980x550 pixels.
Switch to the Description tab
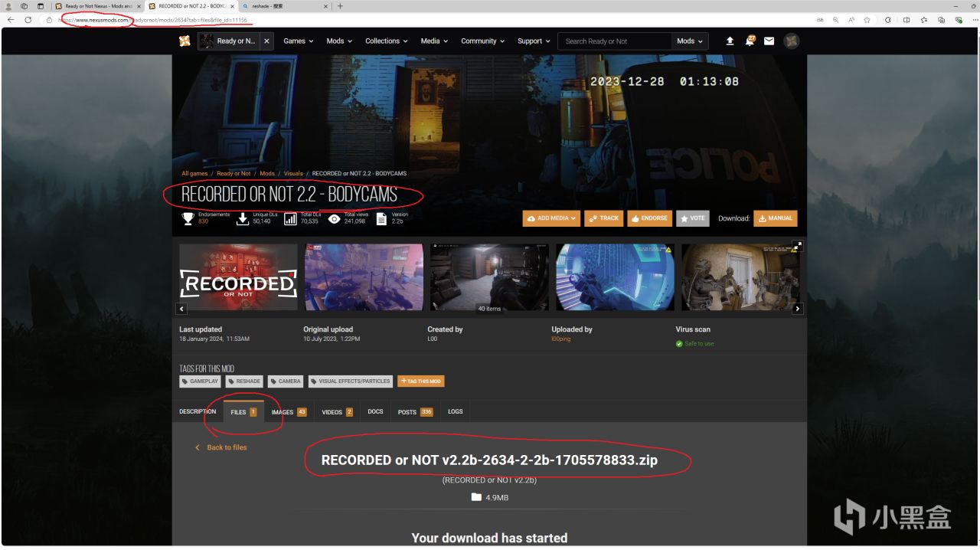pos(198,412)
